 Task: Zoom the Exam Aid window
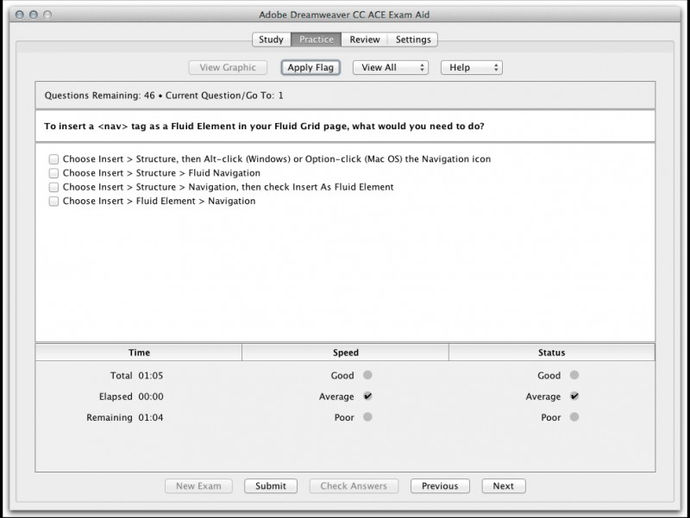point(48,15)
